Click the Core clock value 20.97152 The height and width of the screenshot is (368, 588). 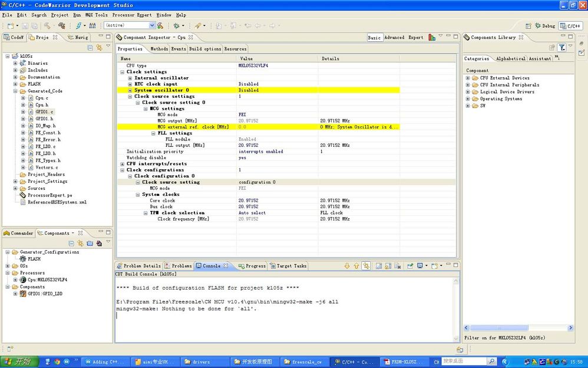pyautogui.click(x=248, y=201)
